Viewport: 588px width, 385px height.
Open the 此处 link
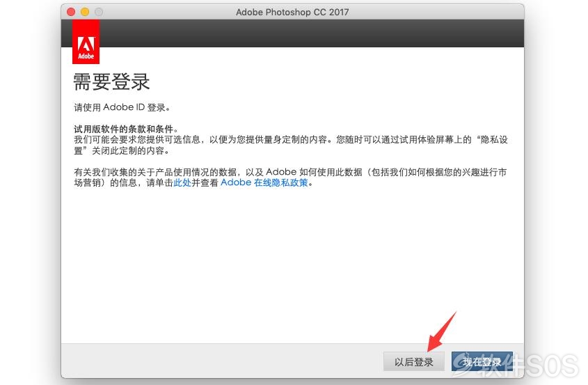[x=182, y=182]
